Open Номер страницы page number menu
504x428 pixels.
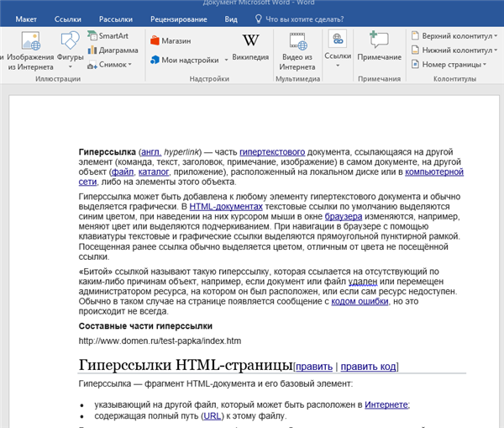coord(449,65)
